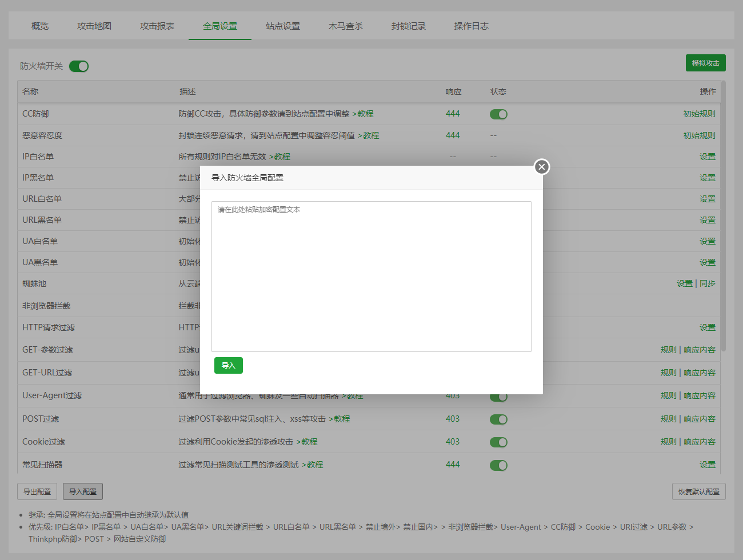This screenshot has width=743, height=560.
Task: Click 初始规则 link for 恶意容忍度
Action: tap(699, 135)
